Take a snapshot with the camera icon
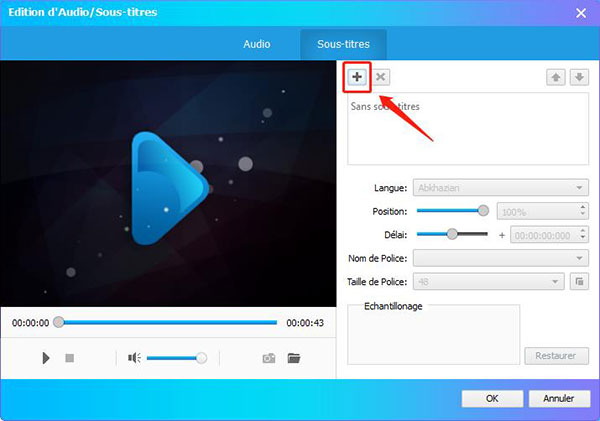 tap(269, 358)
